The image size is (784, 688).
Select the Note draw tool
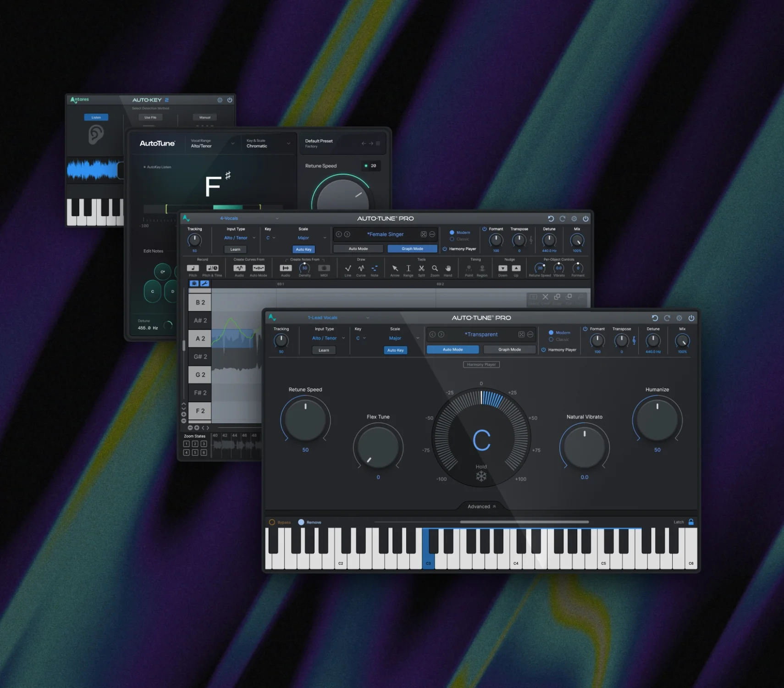375,268
